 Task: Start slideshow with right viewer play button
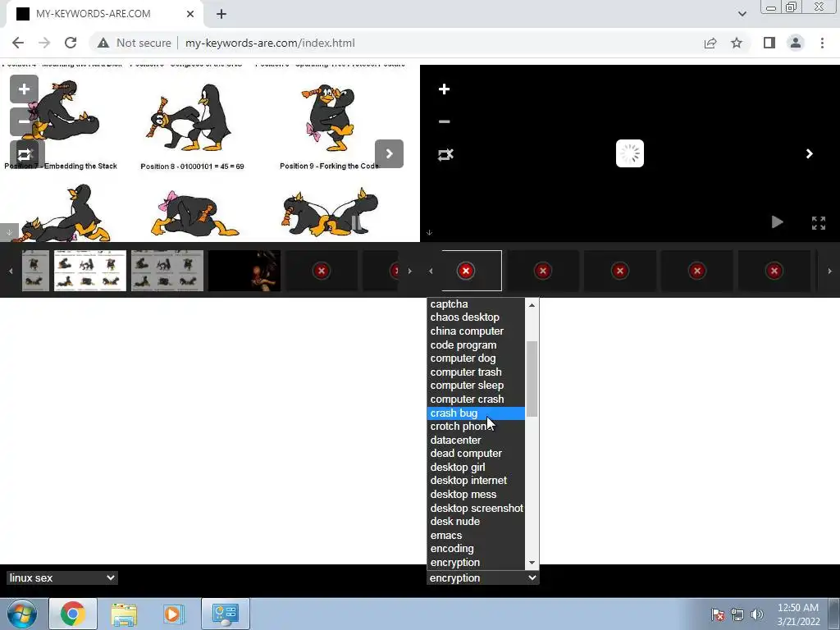click(x=777, y=221)
